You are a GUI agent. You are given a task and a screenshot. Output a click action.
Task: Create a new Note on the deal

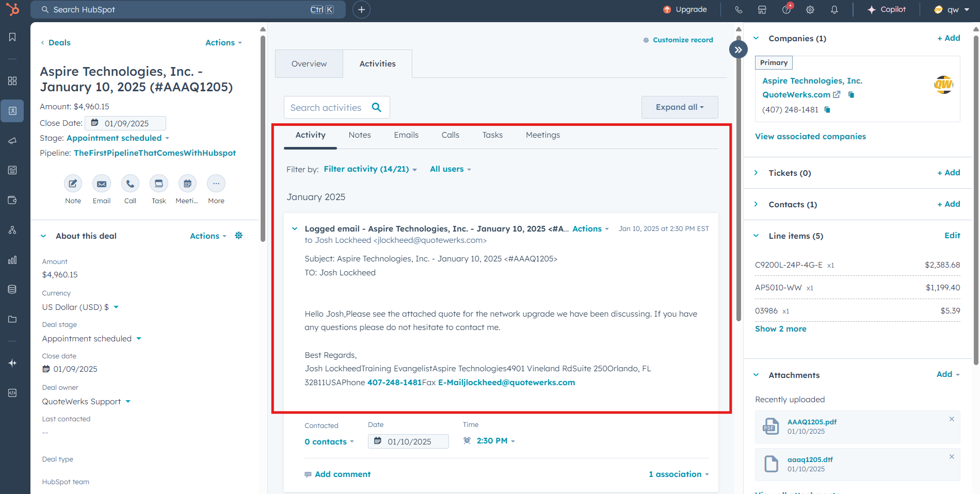pos(73,184)
